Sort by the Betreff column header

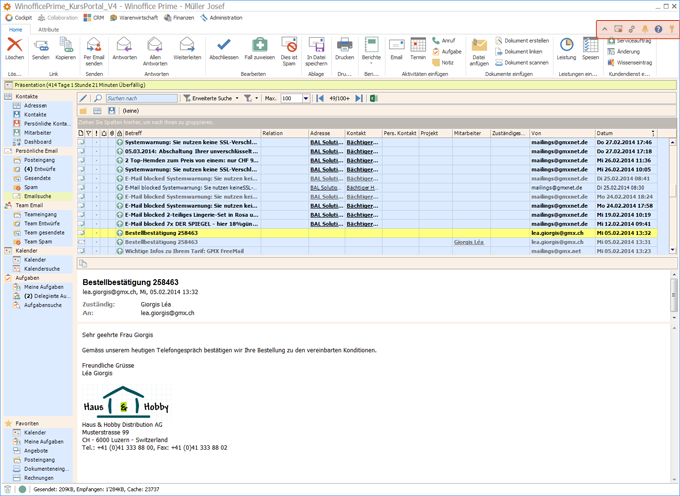click(192, 133)
